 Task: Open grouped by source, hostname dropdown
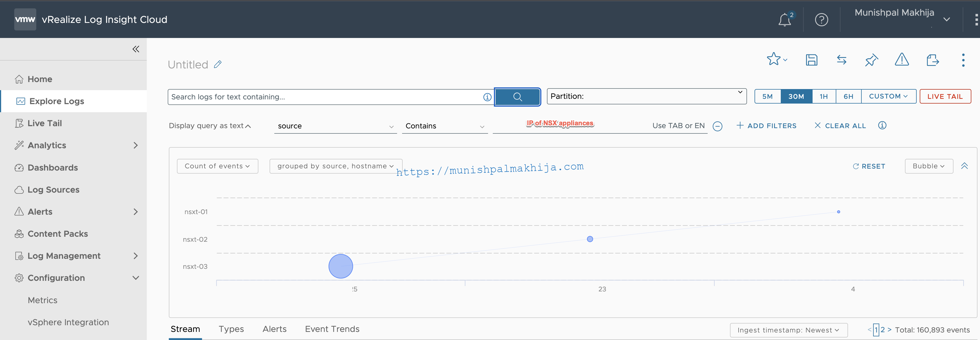(x=335, y=166)
